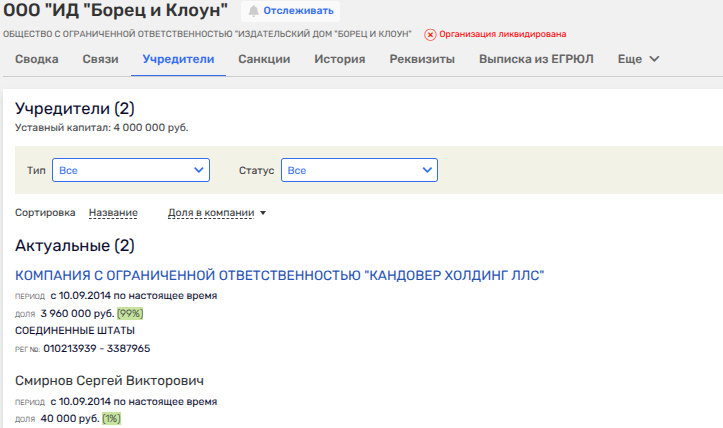Click the red liquidated organization status icon
The width and height of the screenshot is (723, 428).
point(430,34)
